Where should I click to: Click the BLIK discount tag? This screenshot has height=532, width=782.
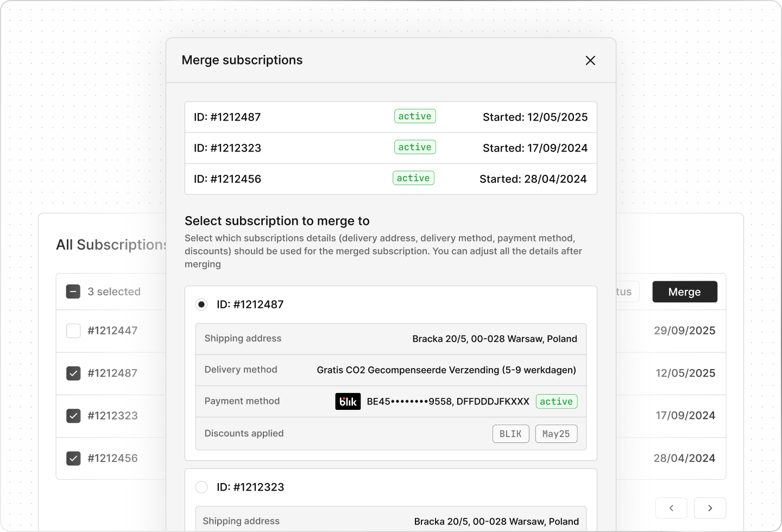510,434
